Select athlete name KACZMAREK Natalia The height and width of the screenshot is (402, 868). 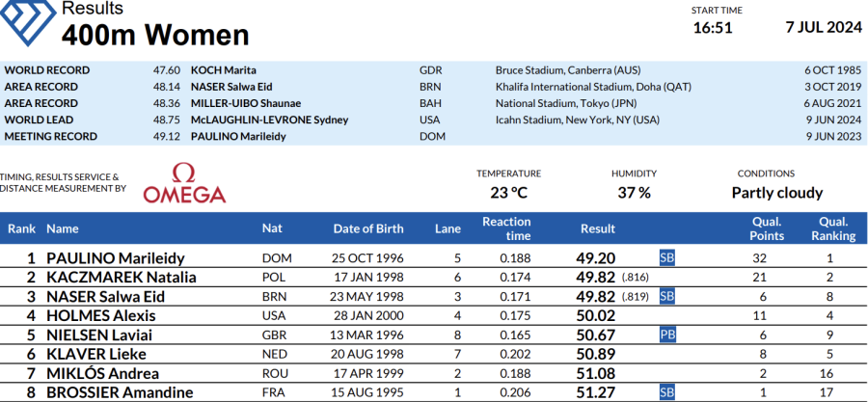(122, 277)
